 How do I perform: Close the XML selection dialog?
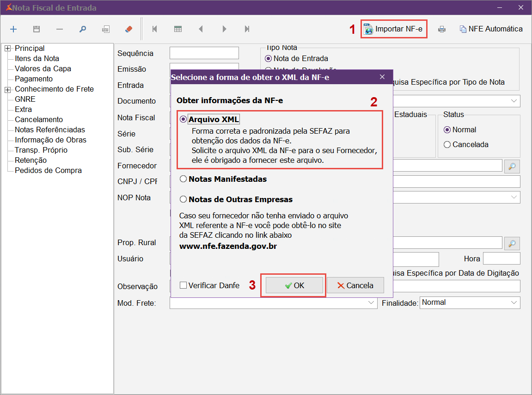(382, 77)
